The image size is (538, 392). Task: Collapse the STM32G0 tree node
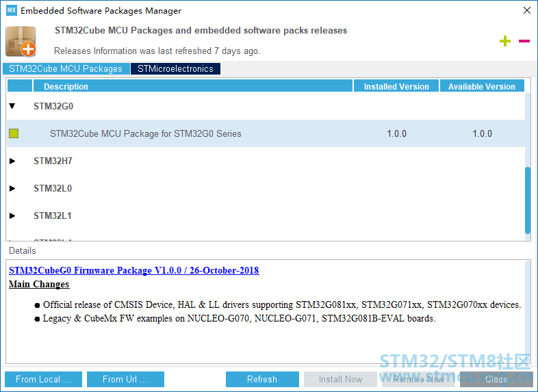pos(12,106)
